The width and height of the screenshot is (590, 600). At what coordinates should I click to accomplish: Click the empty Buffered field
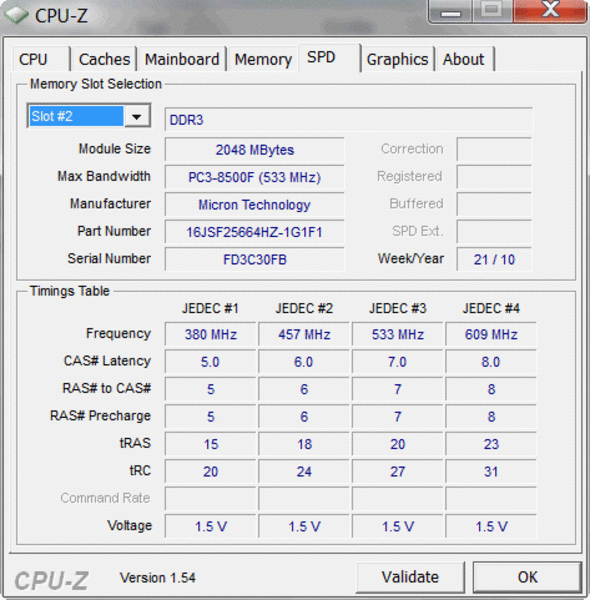click(494, 205)
